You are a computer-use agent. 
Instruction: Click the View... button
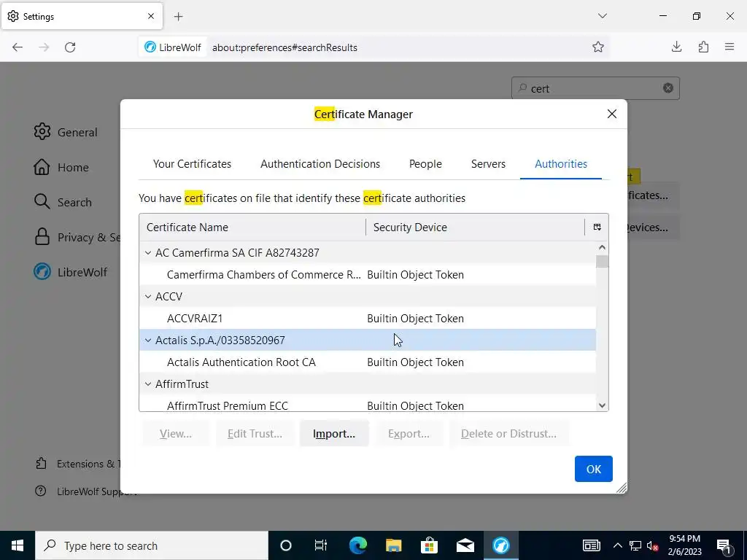point(176,433)
